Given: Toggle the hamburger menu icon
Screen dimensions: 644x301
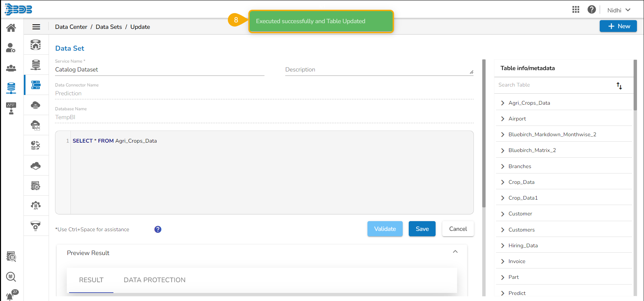Looking at the screenshot, I should click(36, 27).
